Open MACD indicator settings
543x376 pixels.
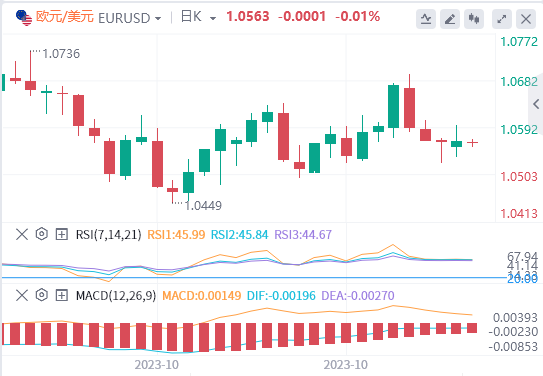click(42, 295)
